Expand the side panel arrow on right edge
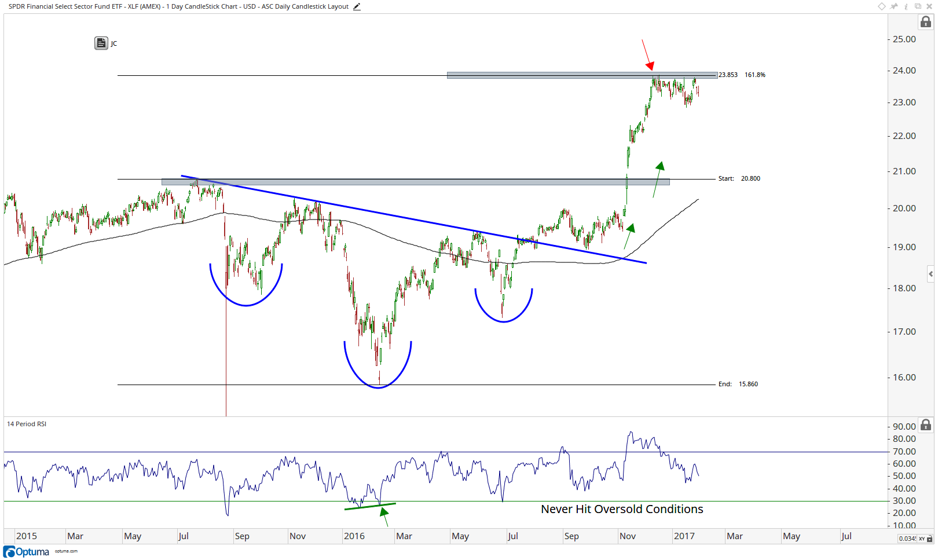 pos(930,274)
